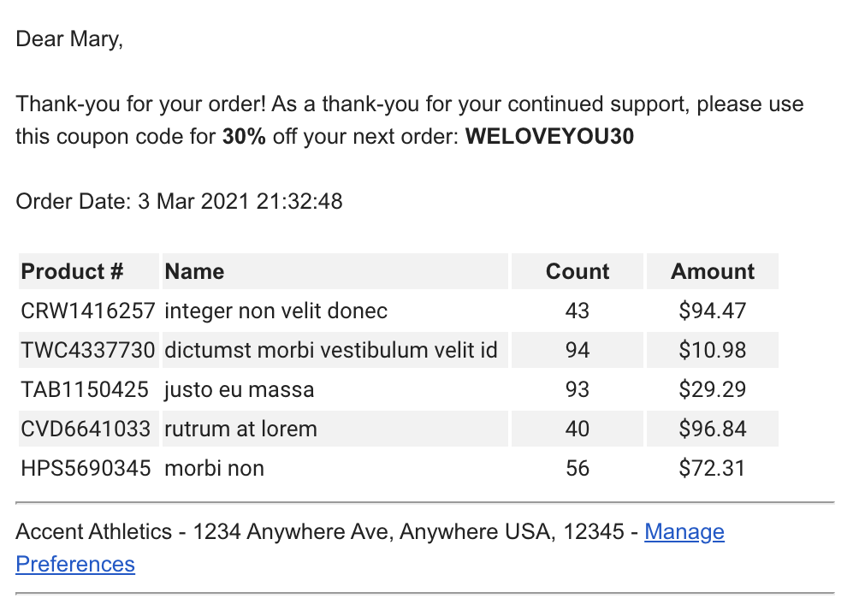This screenshot has height=616, width=859.
Task: Click item name dictumst morbi vestibulum velit id
Action: coord(331,350)
